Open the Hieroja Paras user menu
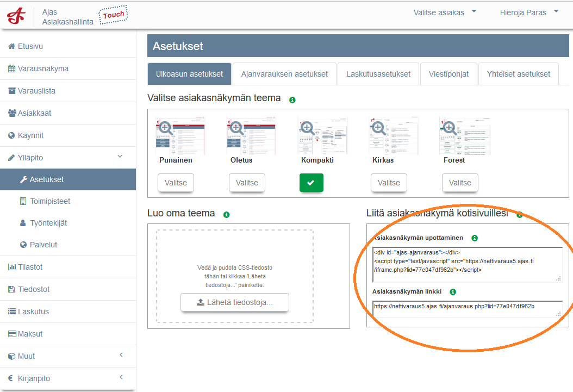The height and width of the screenshot is (392, 573). (x=528, y=13)
